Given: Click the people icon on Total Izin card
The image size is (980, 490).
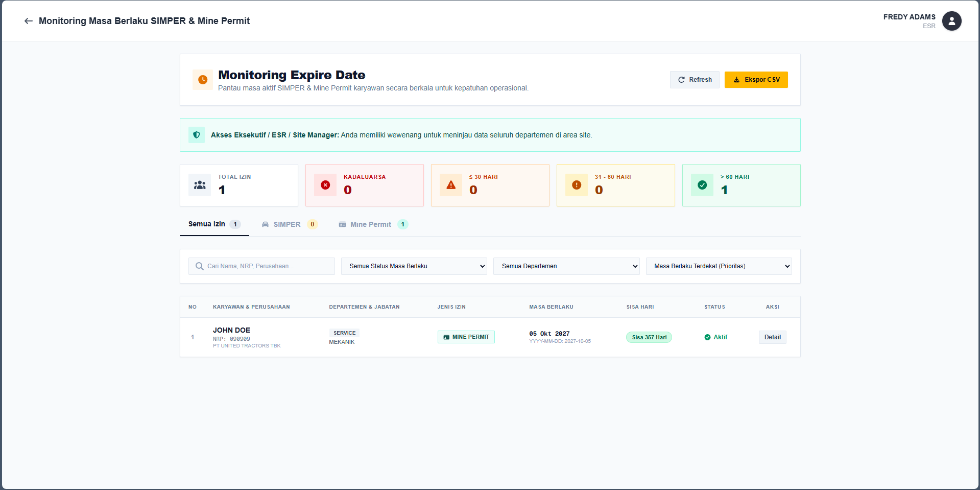Looking at the screenshot, I should [200, 185].
